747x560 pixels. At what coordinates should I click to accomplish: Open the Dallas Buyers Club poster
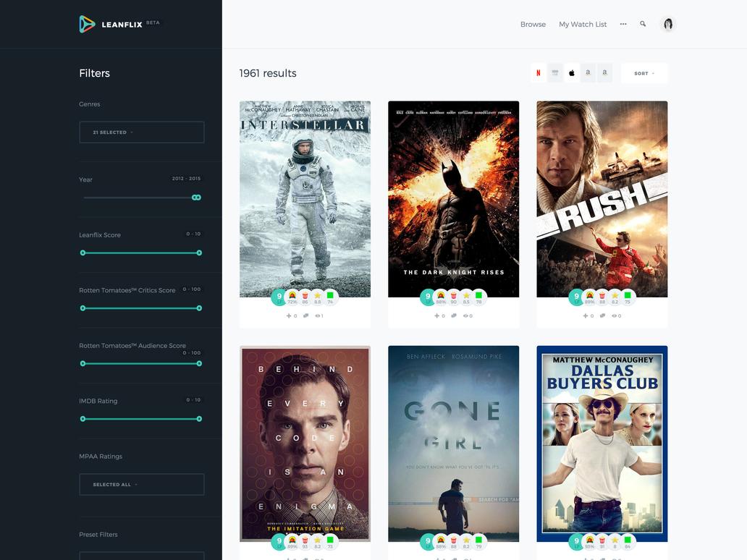point(602,444)
